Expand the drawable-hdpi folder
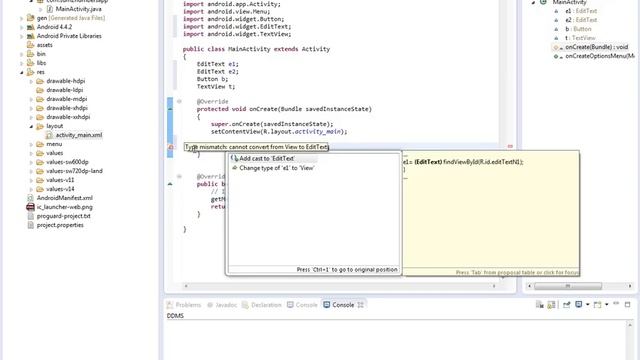The height and width of the screenshot is (360, 640). tap(31, 81)
